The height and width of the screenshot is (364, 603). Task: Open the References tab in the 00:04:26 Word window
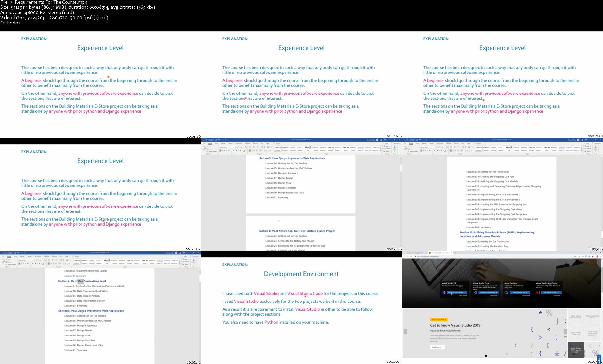coord(239,143)
